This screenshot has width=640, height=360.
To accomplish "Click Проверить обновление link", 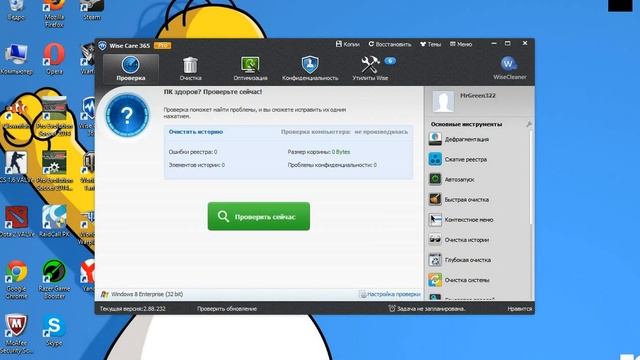I will click(227, 309).
